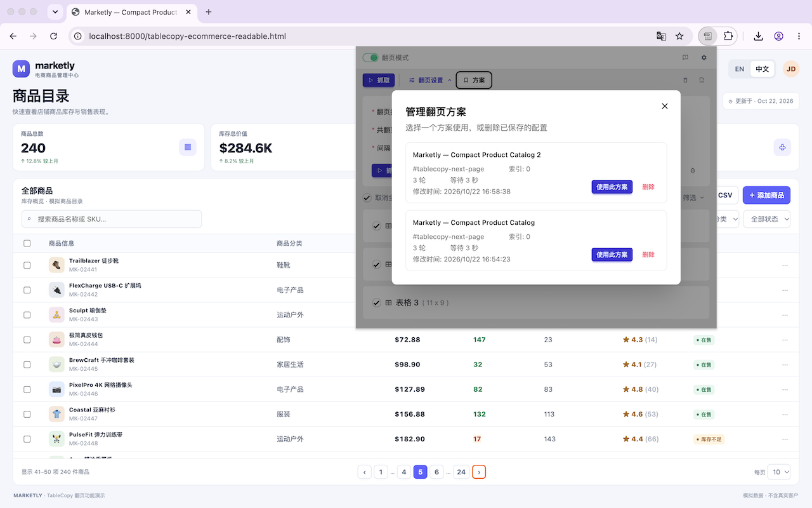Check the select-all header checkbox in product table
The image size is (812, 508).
coord(27,243)
